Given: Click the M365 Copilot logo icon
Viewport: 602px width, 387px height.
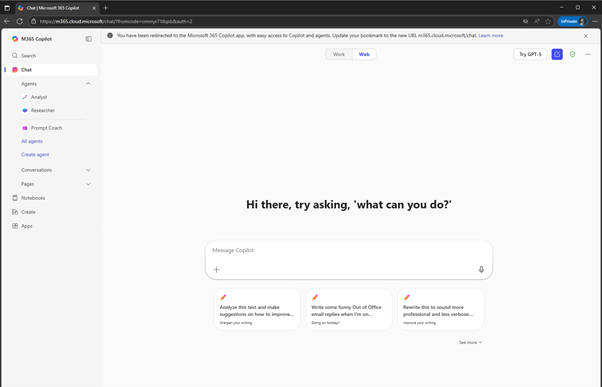Looking at the screenshot, I should pyautogui.click(x=15, y=39).
